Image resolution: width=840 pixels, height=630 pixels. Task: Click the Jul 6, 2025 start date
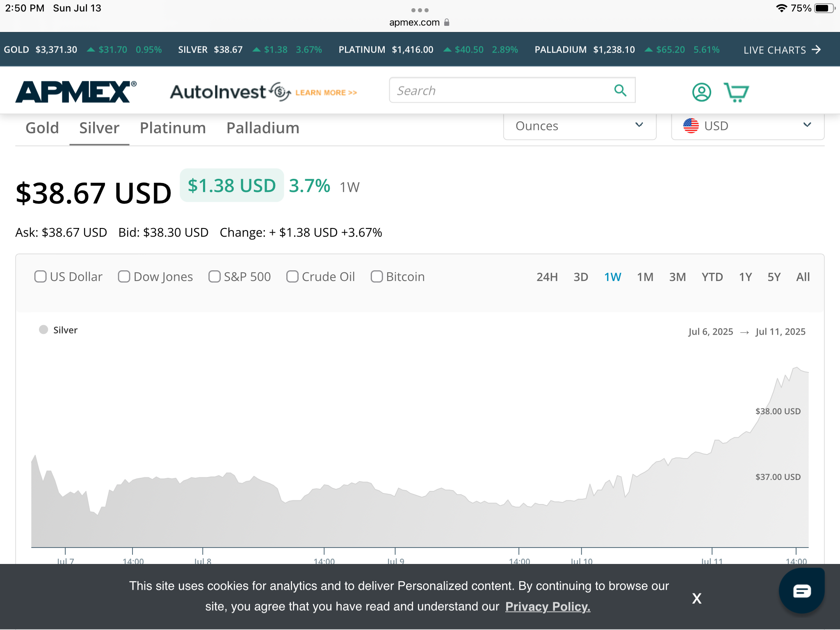tap(710, 331)
